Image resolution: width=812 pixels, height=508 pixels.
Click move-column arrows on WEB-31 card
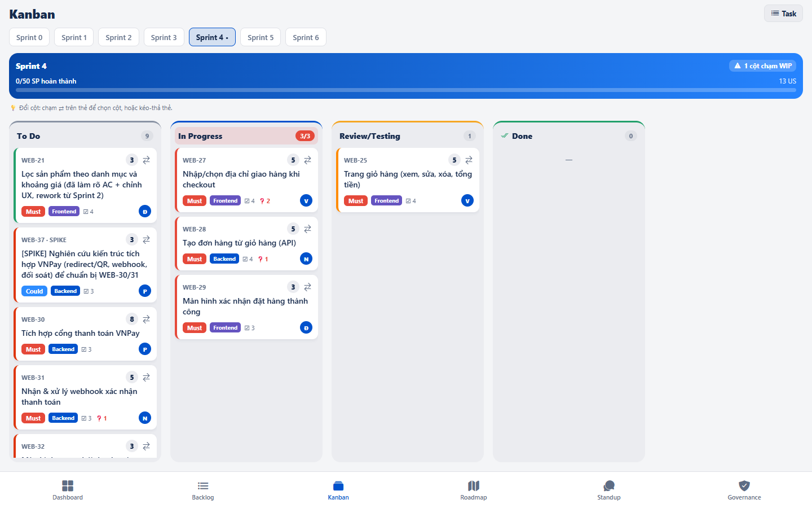coord(146,378)
